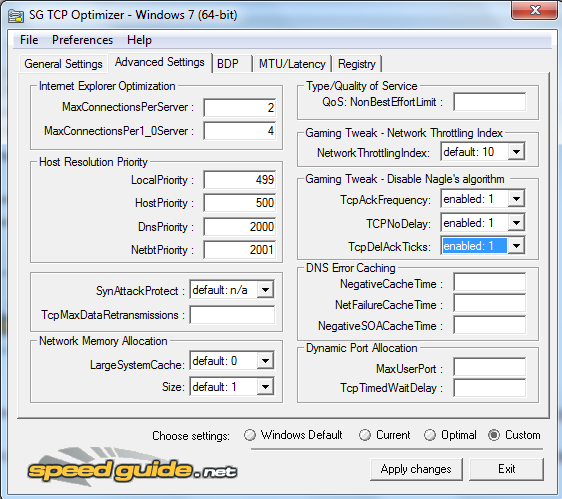The width and height of the screenshot is (562, 499).
Task: Select the Current settings radio button
Action: coord(365,435)
